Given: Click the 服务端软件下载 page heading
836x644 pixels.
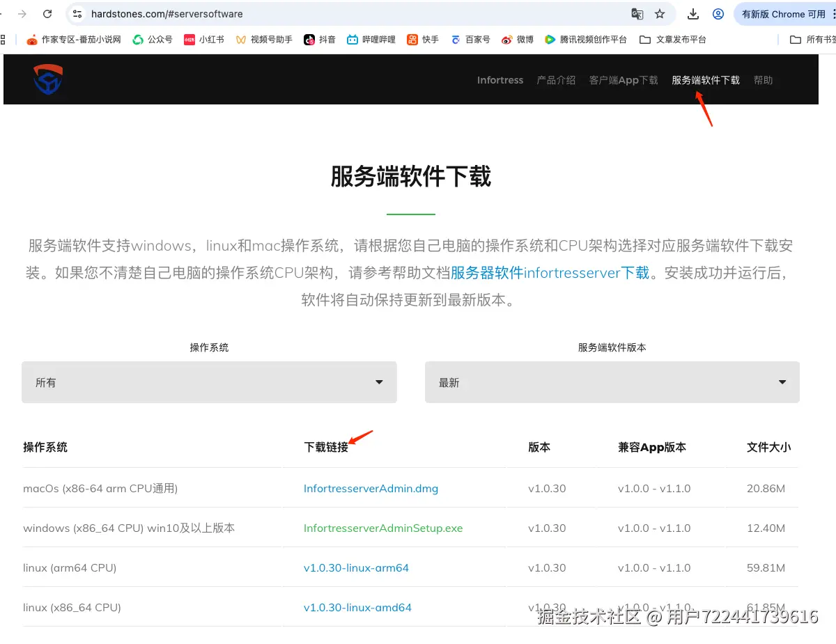Looking at the screenshot, I should [x=411, y=176].
